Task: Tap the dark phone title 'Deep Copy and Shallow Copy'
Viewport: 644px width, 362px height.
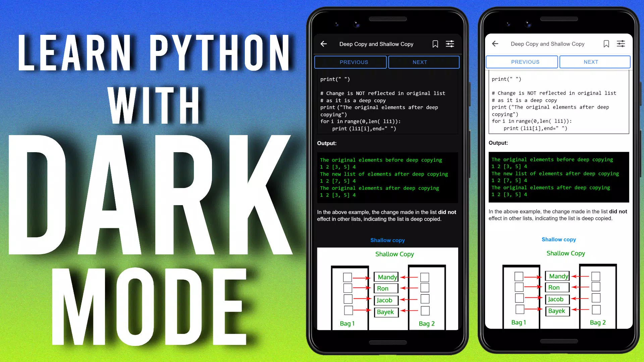Action: (376, 44)
